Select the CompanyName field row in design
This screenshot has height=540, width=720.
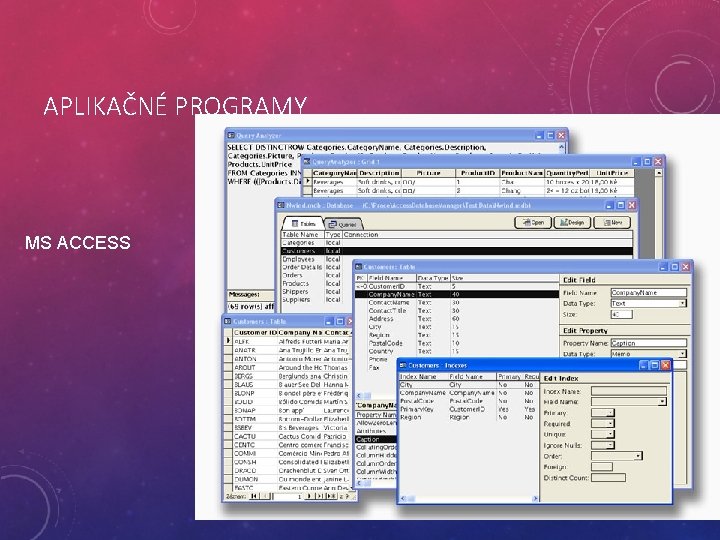coord(457,294)
